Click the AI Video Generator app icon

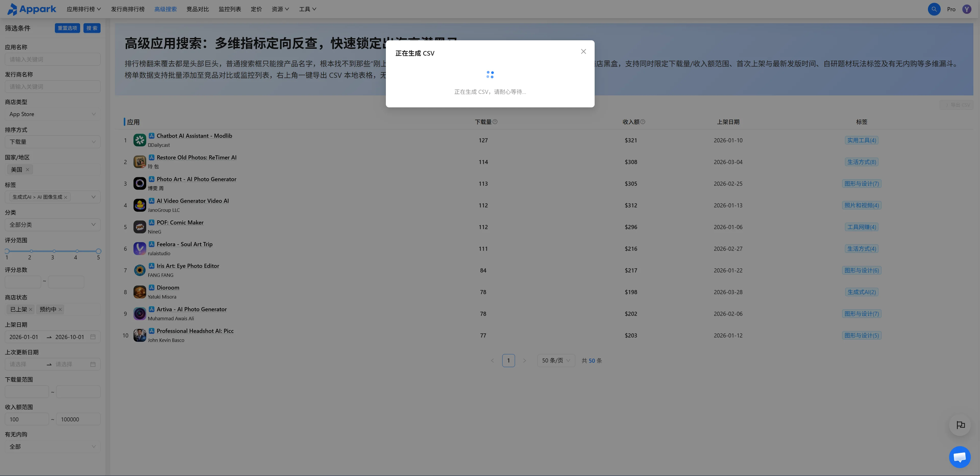[140, 205]
